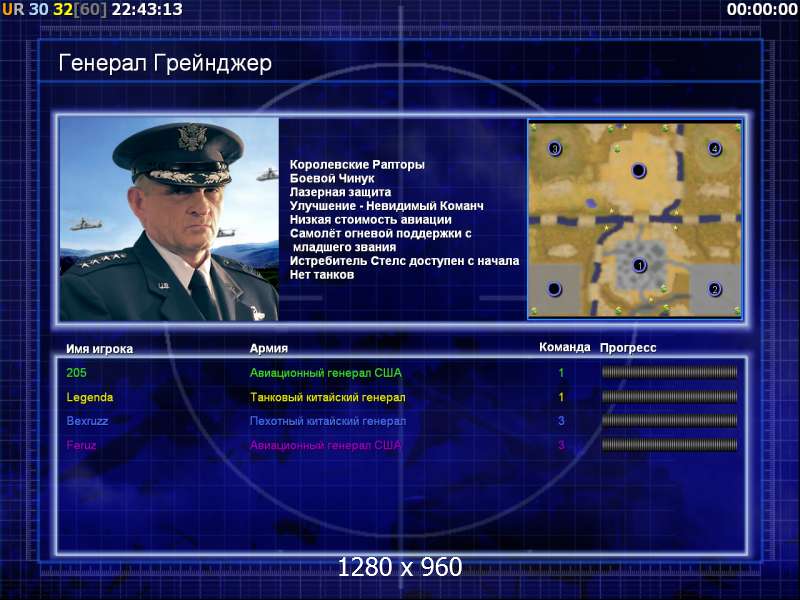Click the progress bar for player Legenda
The image size is (800, 600).
click(x=669, y=397)
